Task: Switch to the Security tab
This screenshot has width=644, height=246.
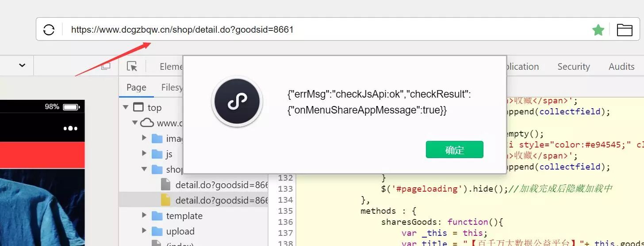Action: coord(573,66)
